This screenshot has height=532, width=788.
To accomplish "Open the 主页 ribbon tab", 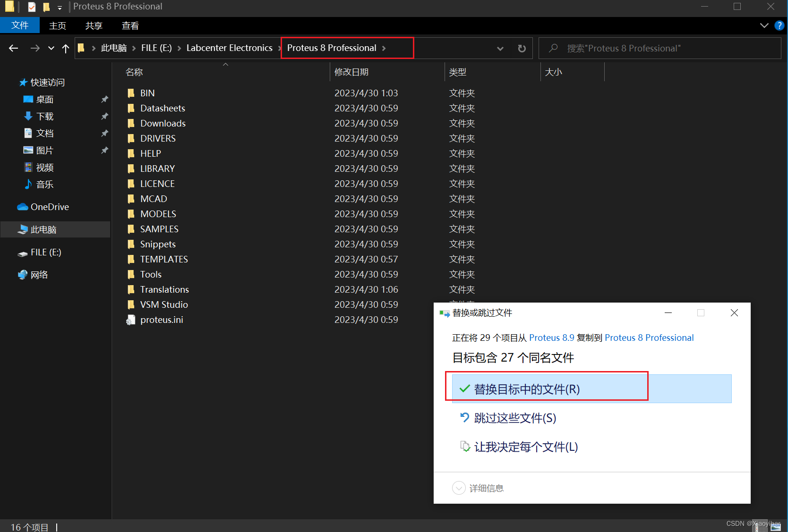I will [x=58, y=25].
